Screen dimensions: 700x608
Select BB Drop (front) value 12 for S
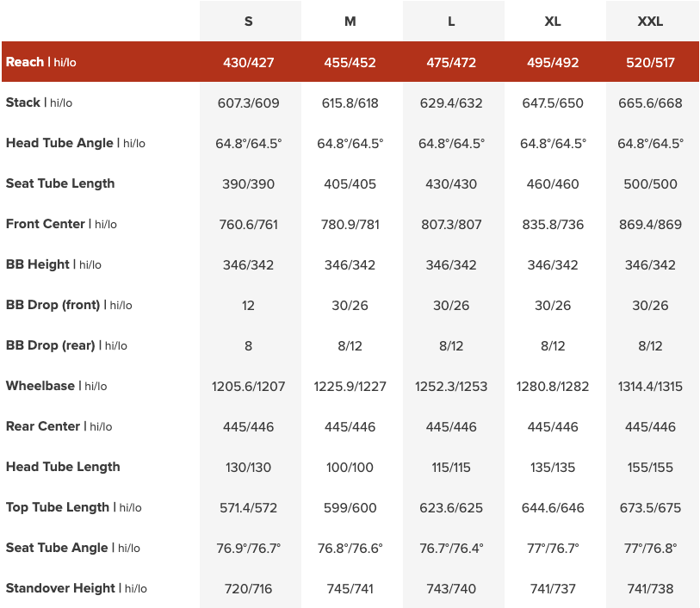(x=249, y=306)
